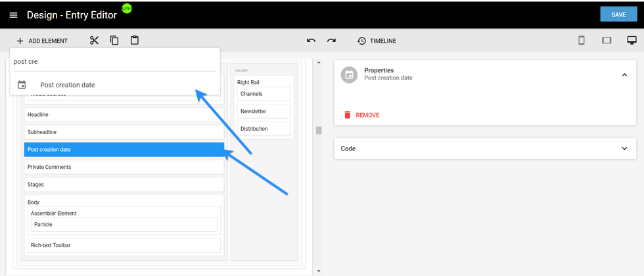
Task: Undo the last change
Action: [x=311, y=41]
